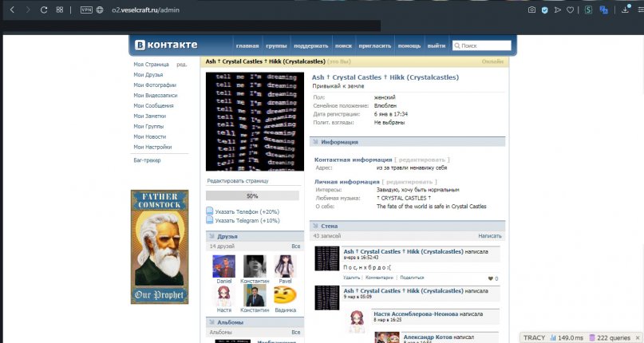The width and height of the screenshot is (644, 343).
Task: Open Комментарии on the latest post
Action: click(x=379, y=278)
